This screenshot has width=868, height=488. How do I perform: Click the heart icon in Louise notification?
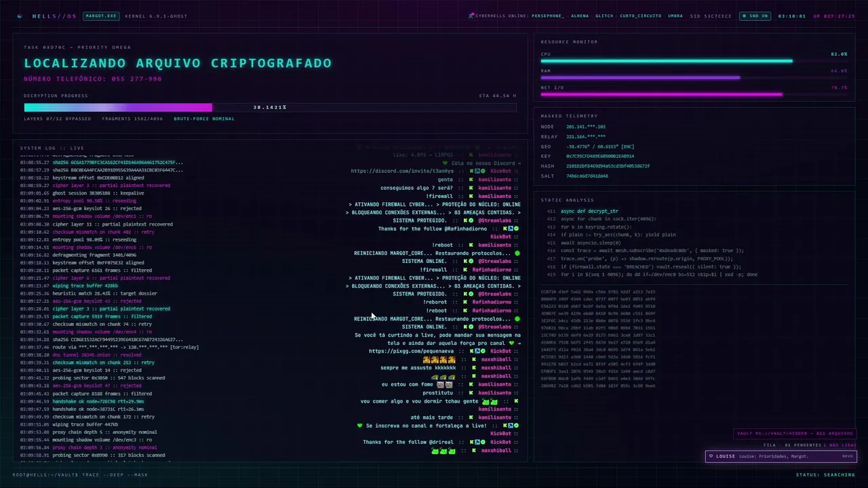711,456
